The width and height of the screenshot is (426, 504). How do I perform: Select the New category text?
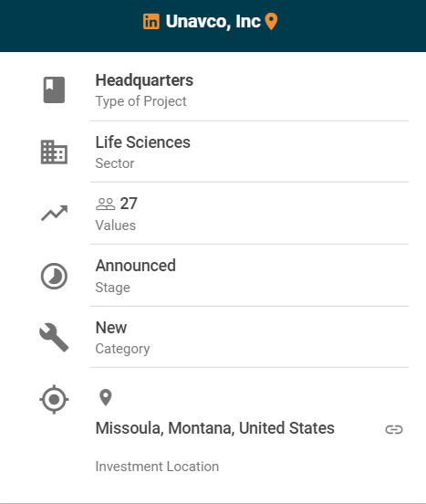(x=111, y=328)
